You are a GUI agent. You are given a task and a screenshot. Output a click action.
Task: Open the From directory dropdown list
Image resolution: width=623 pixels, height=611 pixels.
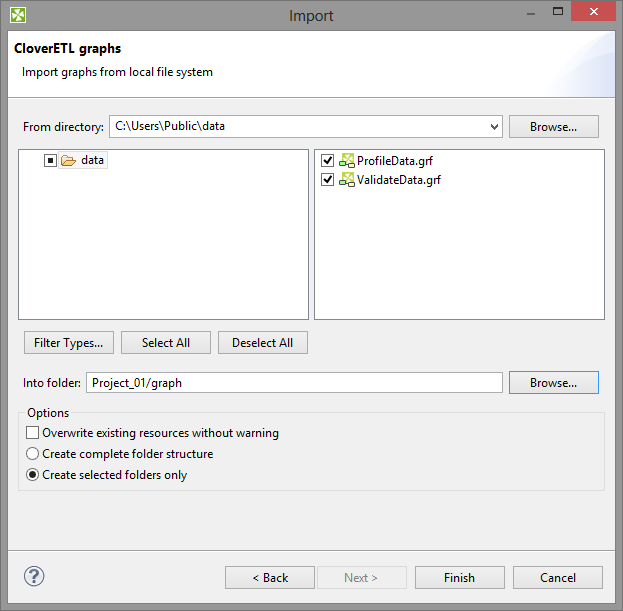[x=494, y=127]
